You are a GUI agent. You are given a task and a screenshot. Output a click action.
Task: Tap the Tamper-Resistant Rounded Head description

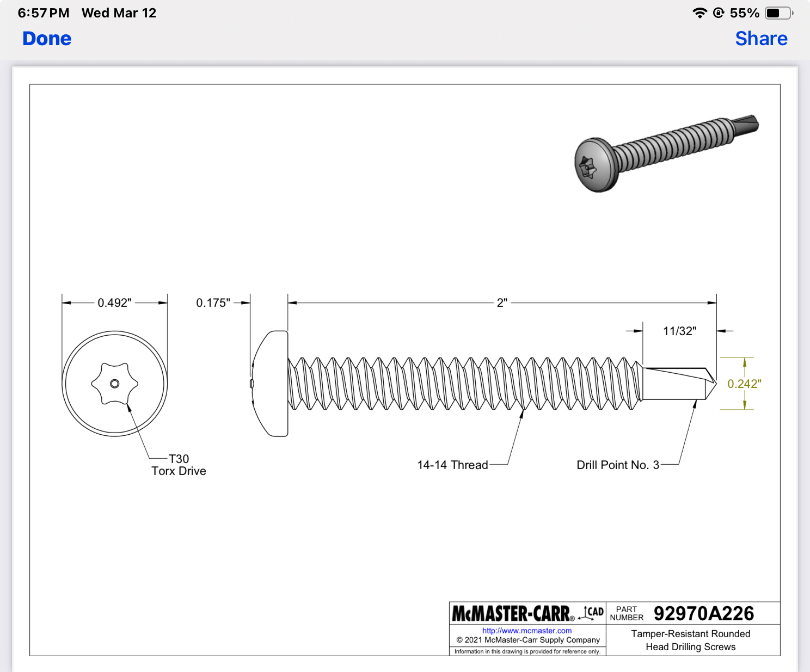tap(690, 640)
